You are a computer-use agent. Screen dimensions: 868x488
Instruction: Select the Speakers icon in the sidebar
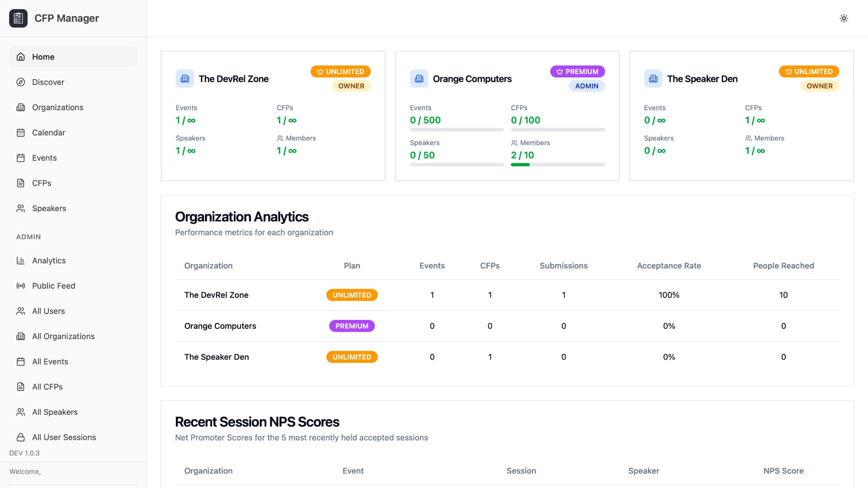pyautogui.click(x=20, y=208)
